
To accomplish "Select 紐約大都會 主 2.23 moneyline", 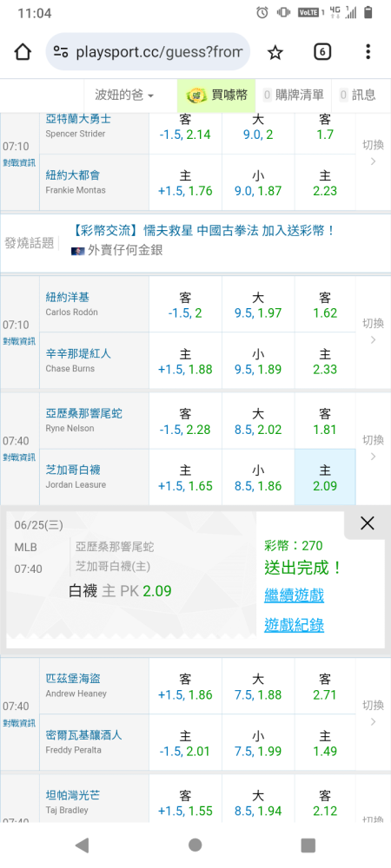I will tap(325, 182).
